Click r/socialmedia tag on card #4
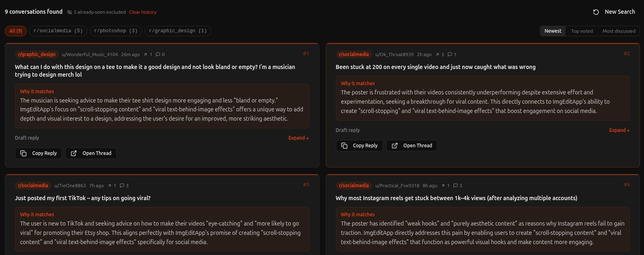The image size is (644, 255). (x=354, y=186)
